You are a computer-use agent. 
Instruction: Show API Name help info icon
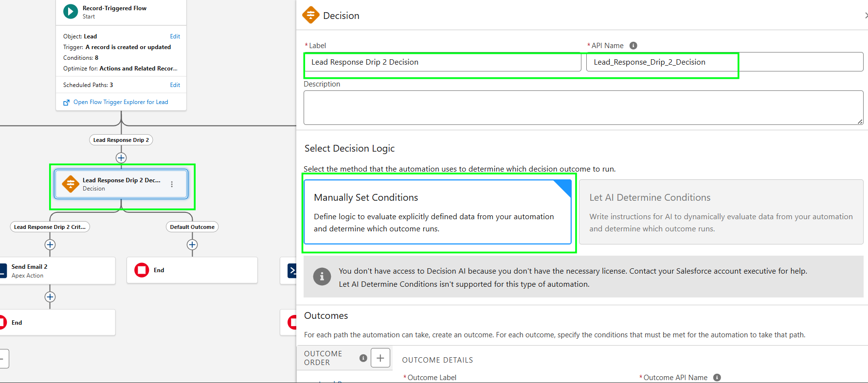[633, 46]
